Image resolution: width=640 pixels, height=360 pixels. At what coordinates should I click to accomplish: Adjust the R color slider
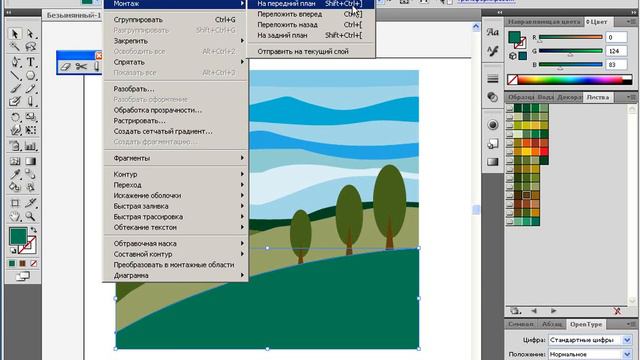pyautogui.click(x=571, y=37)
